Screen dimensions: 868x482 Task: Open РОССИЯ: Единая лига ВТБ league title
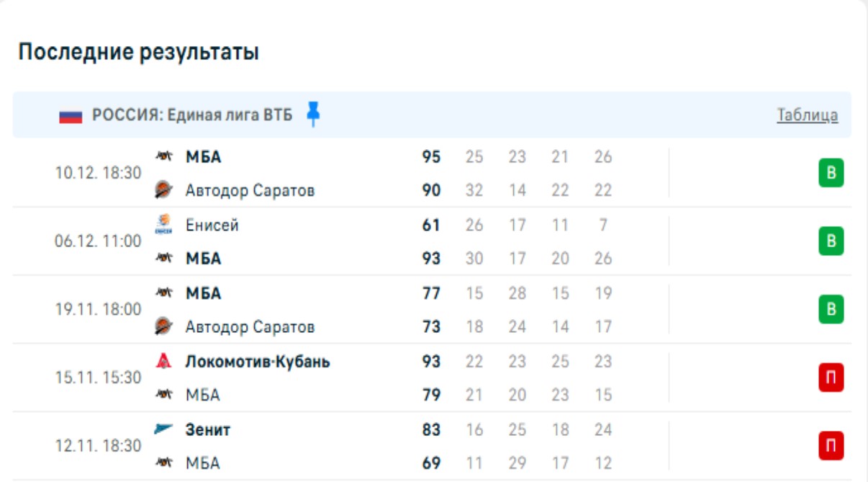192,115
